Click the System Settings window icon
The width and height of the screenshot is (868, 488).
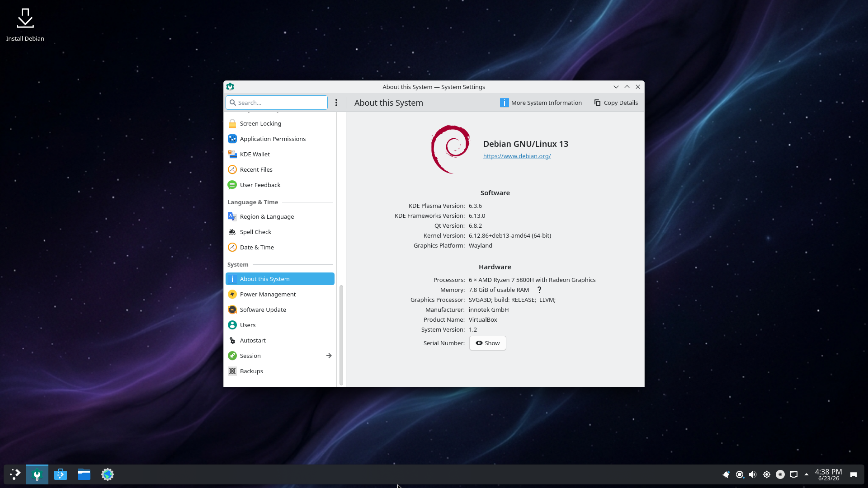(x=230, y=87)
